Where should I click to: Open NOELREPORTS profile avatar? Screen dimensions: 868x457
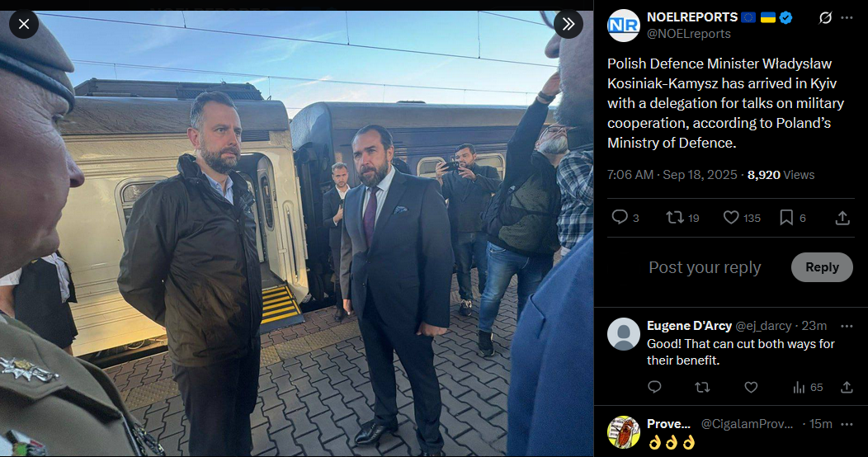tap(623, 26)
